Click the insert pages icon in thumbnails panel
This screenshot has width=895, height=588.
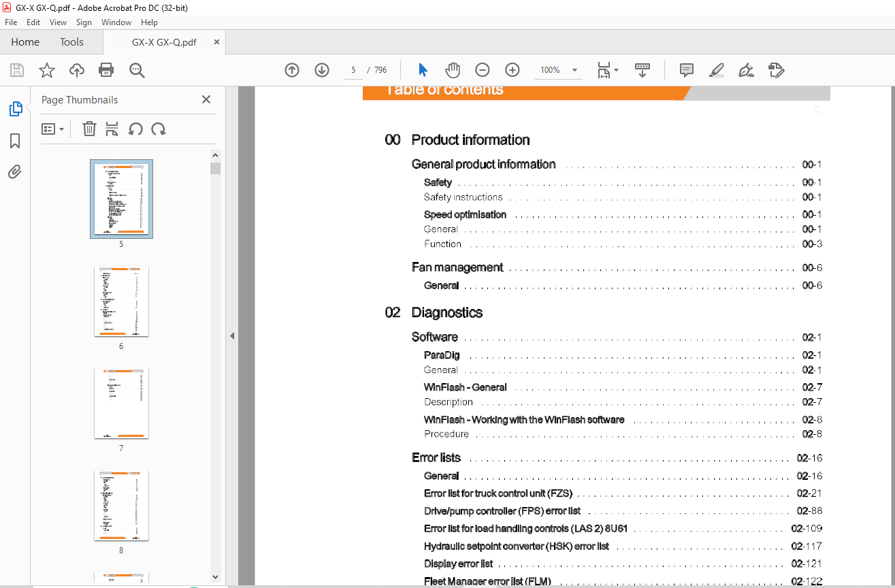click(x=112, y=129)
